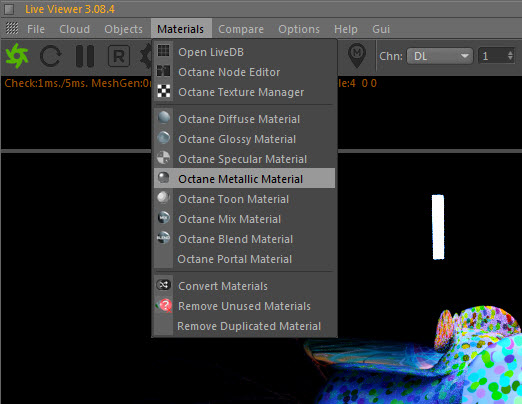The image size is (522, 404).
Task: Choose Octane Node Editor entry
Action: tap(244, 72)
